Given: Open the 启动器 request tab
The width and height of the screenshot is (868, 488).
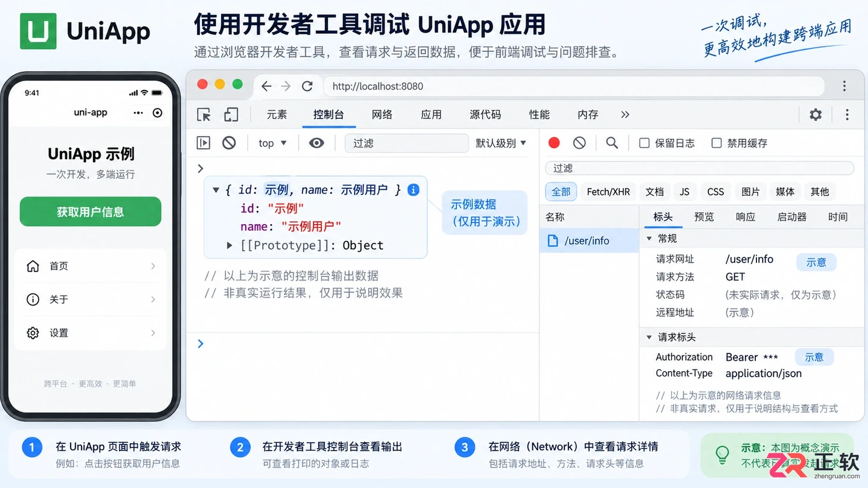Looking at the screenshot, I should [792, 217].
